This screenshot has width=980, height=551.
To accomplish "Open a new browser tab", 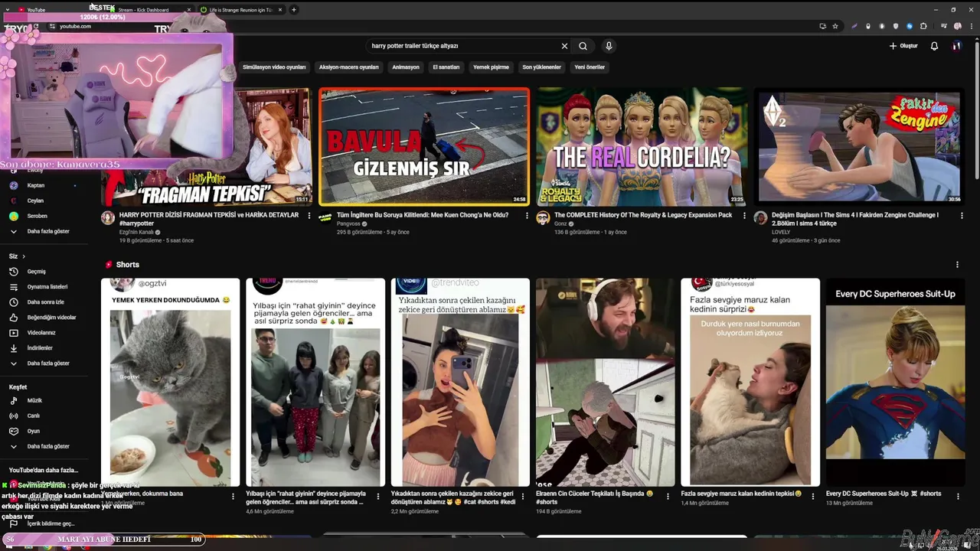I will (294, 10).
